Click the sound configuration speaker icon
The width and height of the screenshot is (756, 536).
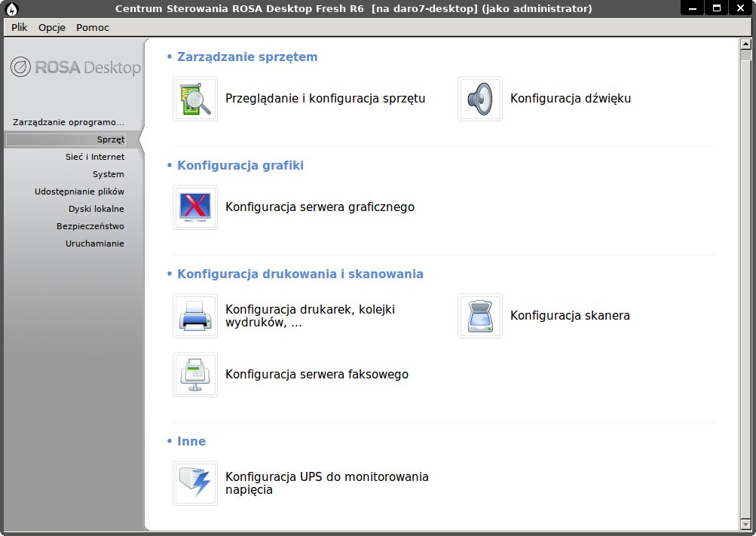pyautogui.click(x=480, y=99)
